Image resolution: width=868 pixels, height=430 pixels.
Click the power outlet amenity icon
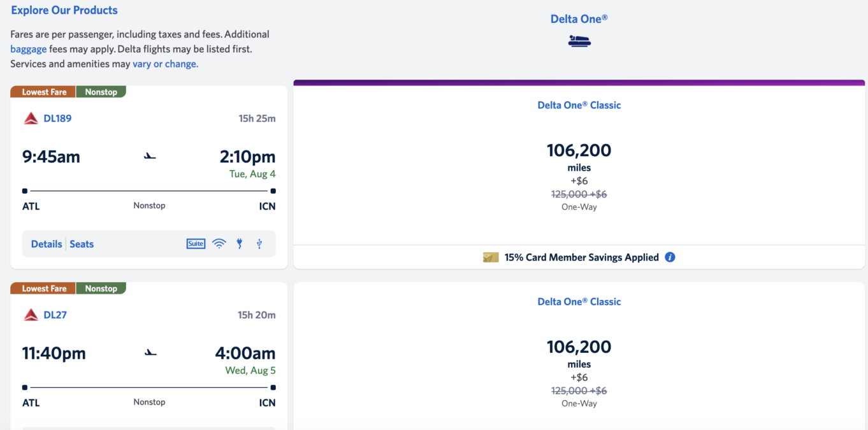pyautogui.click(x=240, y=244)
